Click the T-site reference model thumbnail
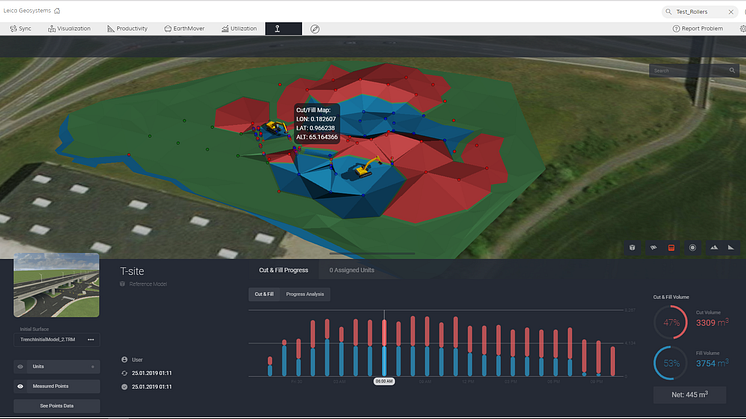This screenshot has height=419, width=746. [x=56, y=286]
